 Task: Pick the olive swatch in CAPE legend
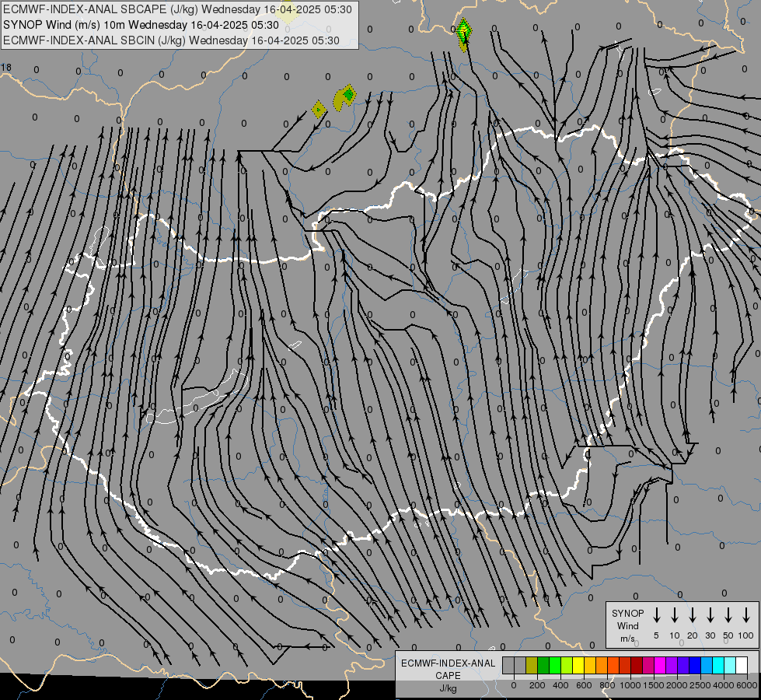coord(532,666)
